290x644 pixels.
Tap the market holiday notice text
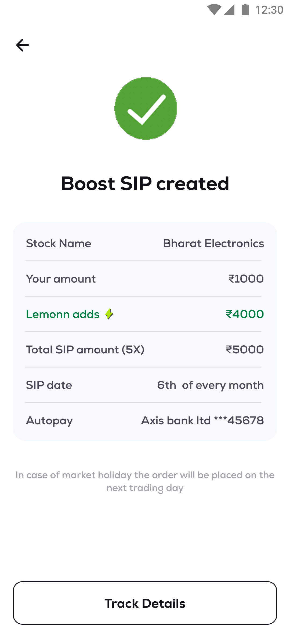[145, 481]
